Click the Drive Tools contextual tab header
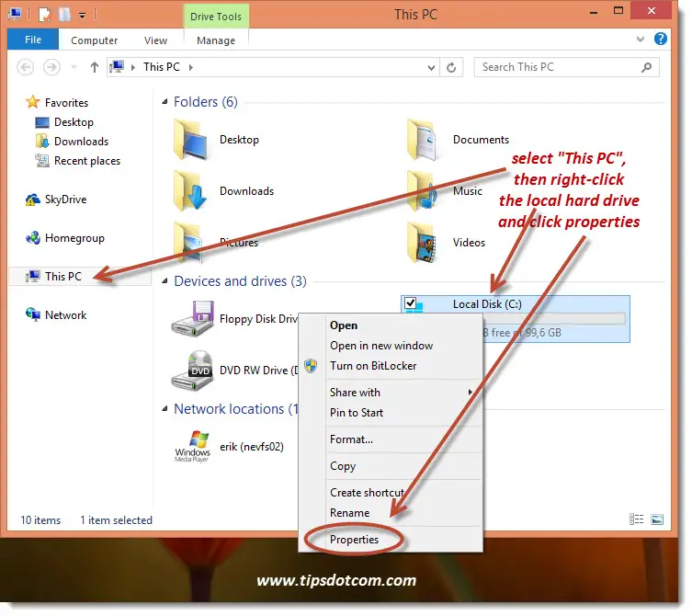Image resolution: width=692 pixels, height=616 pixels. pos(216,17)
